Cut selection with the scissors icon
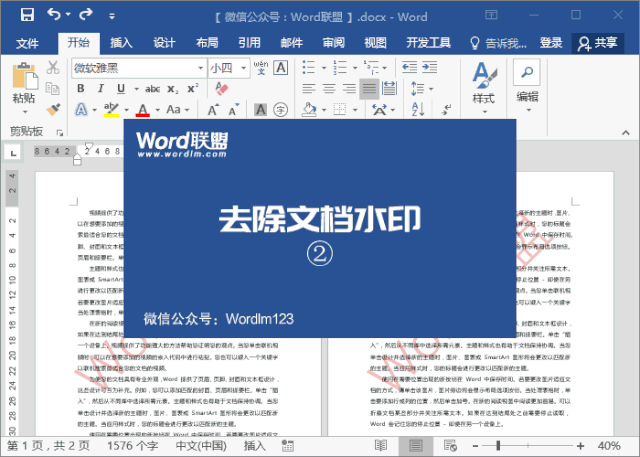 (x=53, y=67)
